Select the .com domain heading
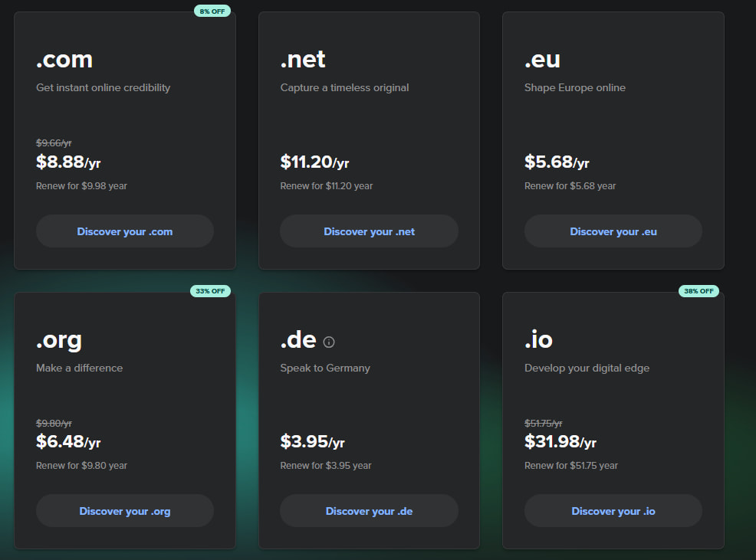 click(x=64, y=59)
